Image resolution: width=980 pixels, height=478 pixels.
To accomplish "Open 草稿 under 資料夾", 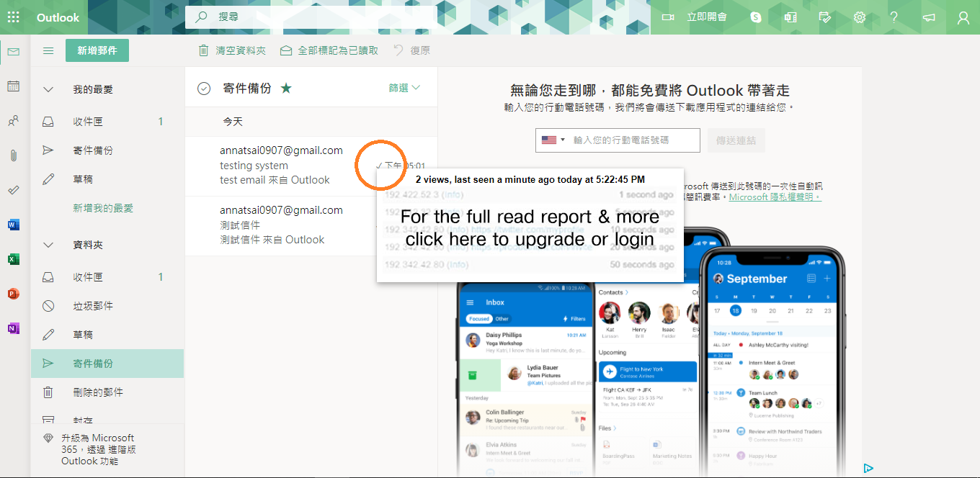I will tap(107, 335).
